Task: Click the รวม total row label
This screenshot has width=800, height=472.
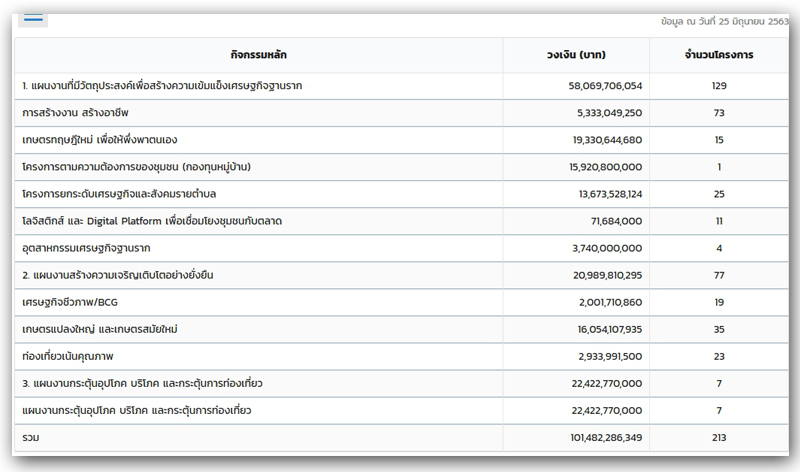Action: tap(33, 438)
